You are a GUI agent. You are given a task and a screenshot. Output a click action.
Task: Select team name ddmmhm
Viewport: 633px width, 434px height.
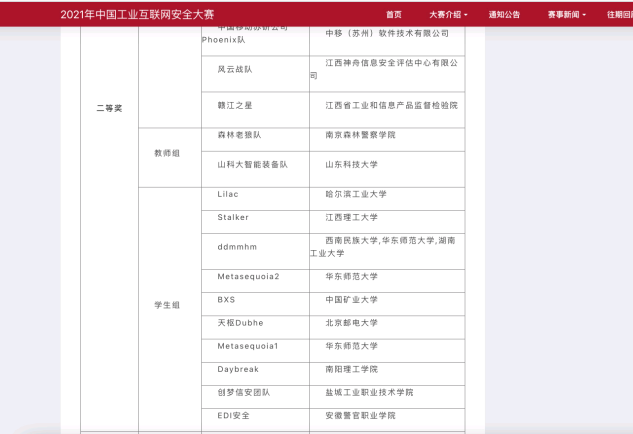pos(237,247)
